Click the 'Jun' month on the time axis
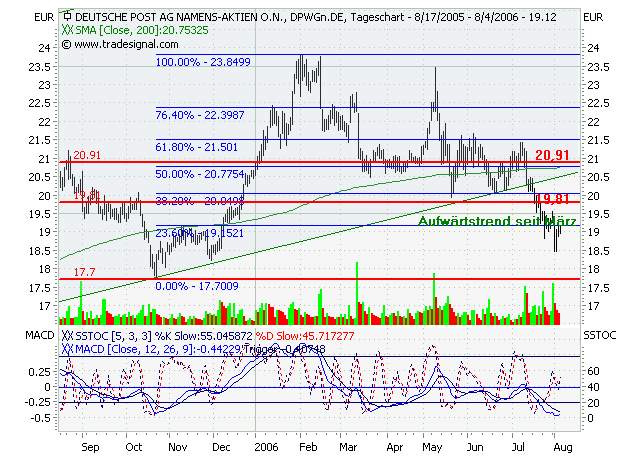 tap(475, 447)
